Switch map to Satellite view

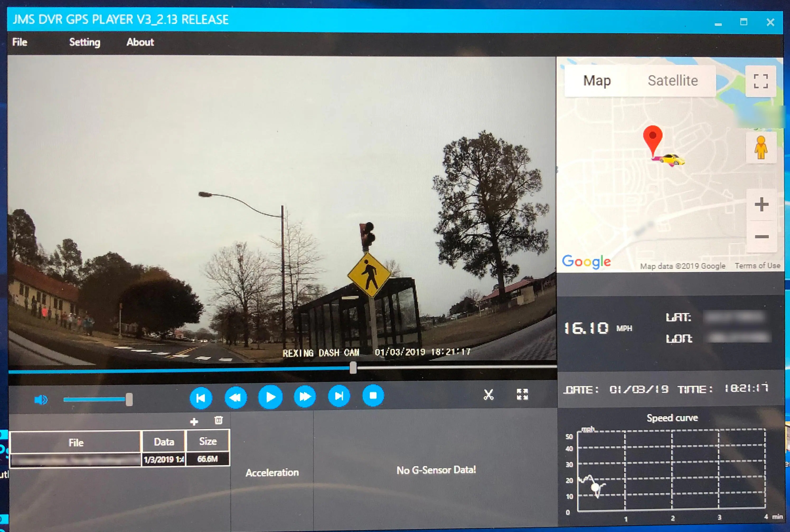tap(673, 81)
